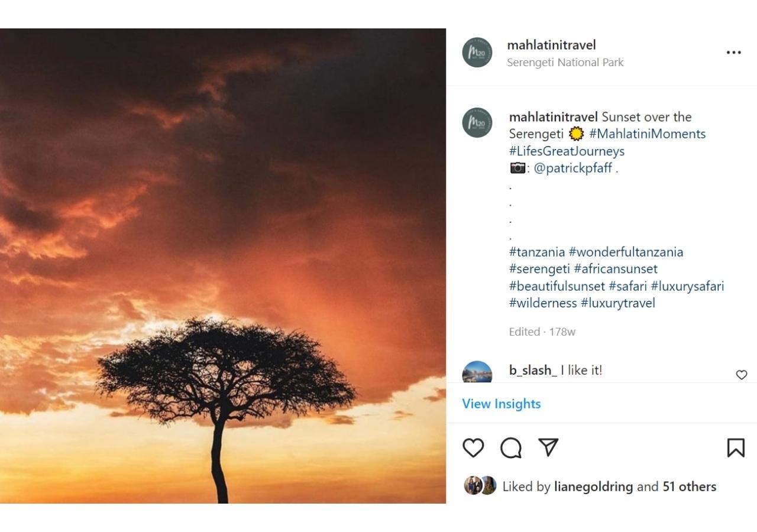View likers' avatars beside Liked by
Image resolution: width=757 pixels, height=532 pixels.
[x=480, y=486]
